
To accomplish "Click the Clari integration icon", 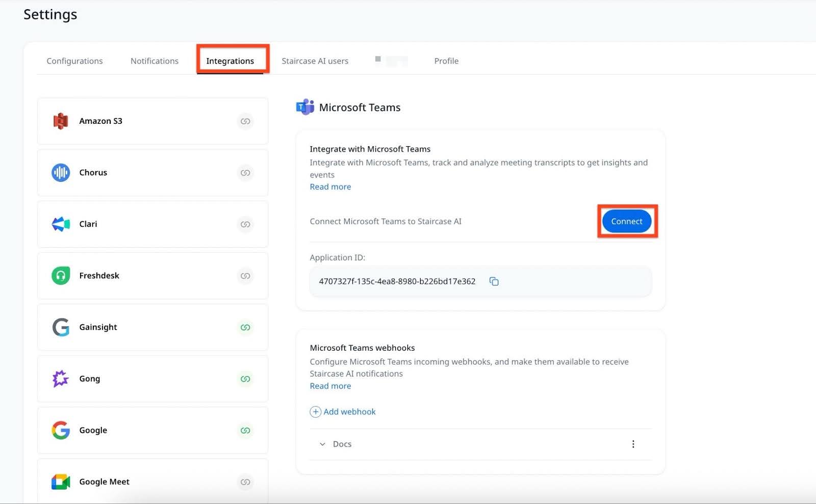I will pyautogui.click(x=60, y=224).
